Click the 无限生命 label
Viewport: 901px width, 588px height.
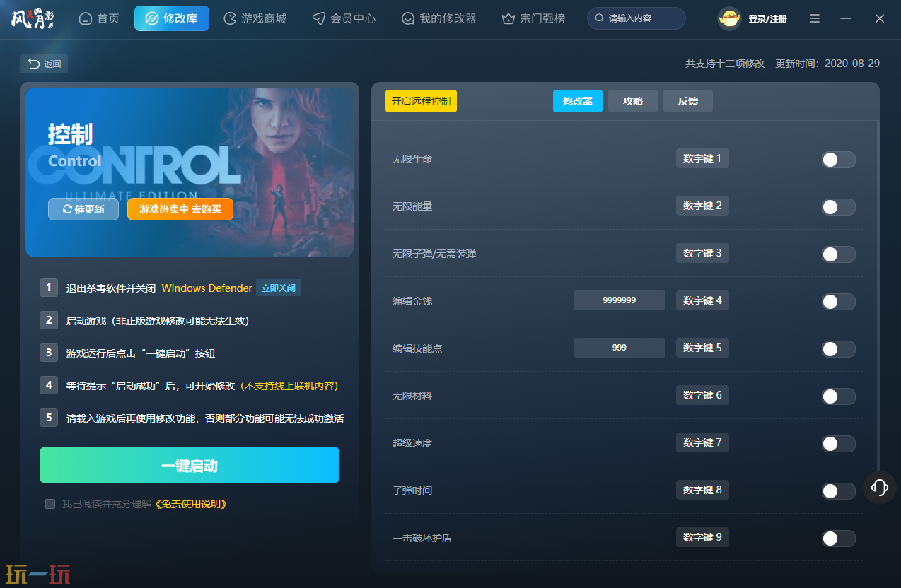(412, 160)
